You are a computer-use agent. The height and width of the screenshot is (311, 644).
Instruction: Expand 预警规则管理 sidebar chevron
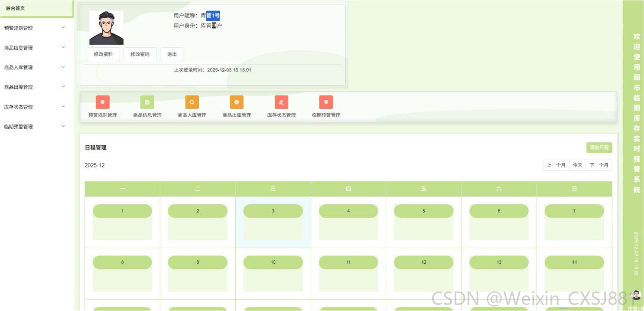coord(63,28)
